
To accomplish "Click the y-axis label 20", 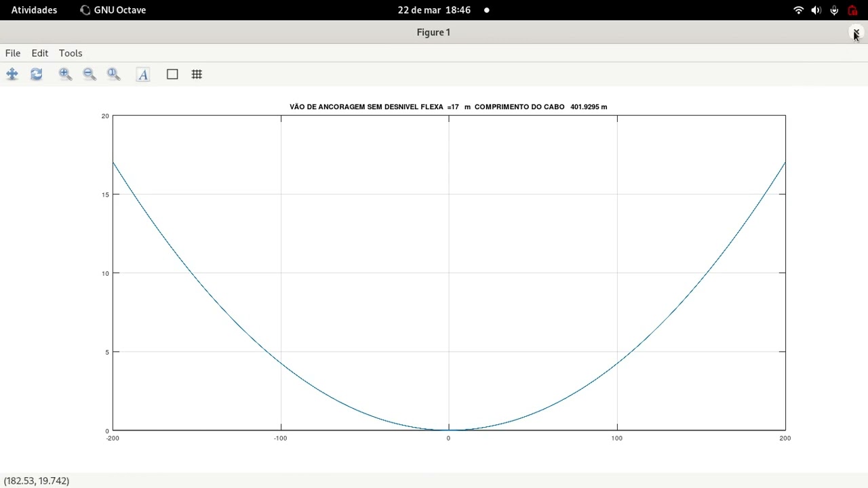I will pos(105,116).
